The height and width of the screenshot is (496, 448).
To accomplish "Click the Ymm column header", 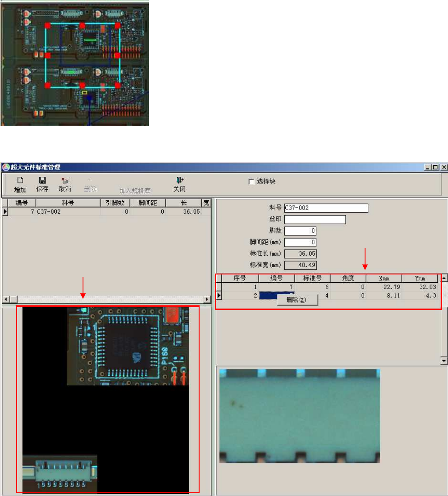I will [x=420, y=278].
